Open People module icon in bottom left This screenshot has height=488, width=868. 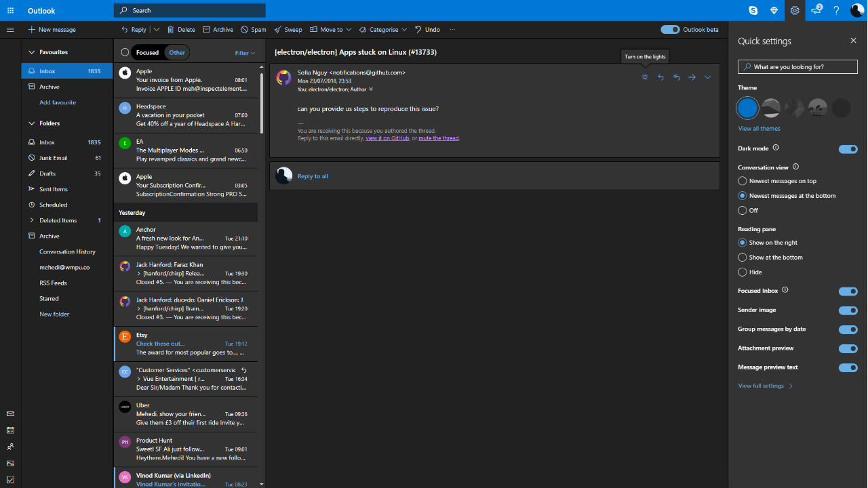coord(10,447)
